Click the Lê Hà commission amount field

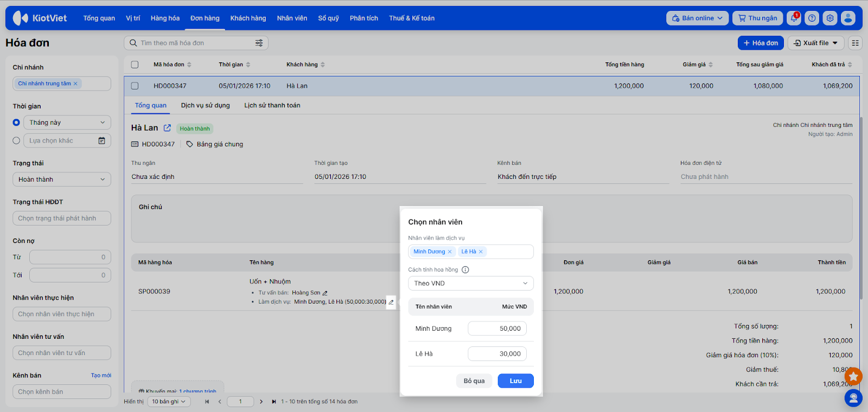click(x=497, y=354)
